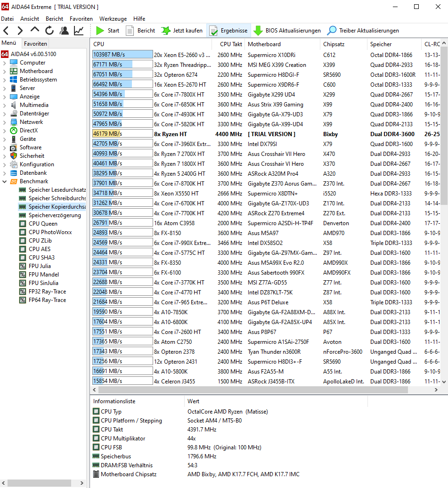Click Jetzt kaufen toolbar button
The width and height of the screenshot is (448, 488).
[x=182, y=31]
